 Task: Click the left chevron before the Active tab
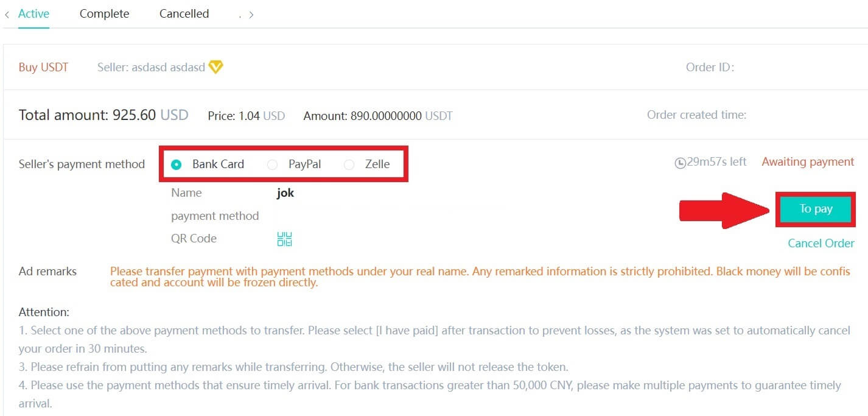pyautogui.click(x=7, y=13)
